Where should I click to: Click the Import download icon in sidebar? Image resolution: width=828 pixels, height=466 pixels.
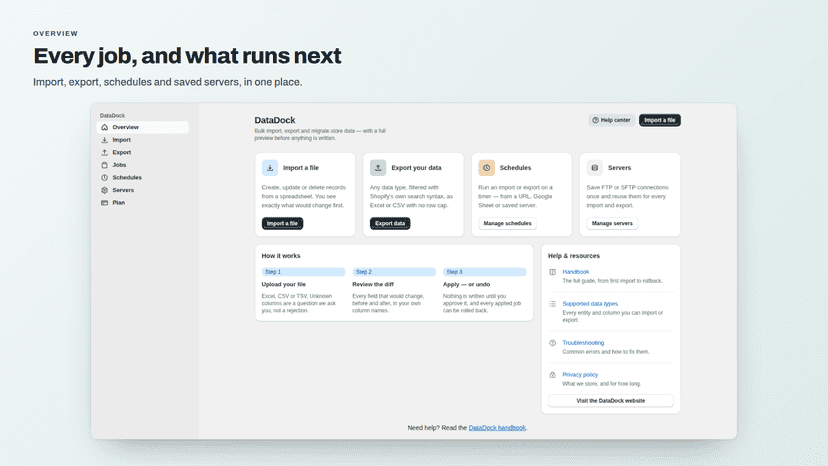105,140
